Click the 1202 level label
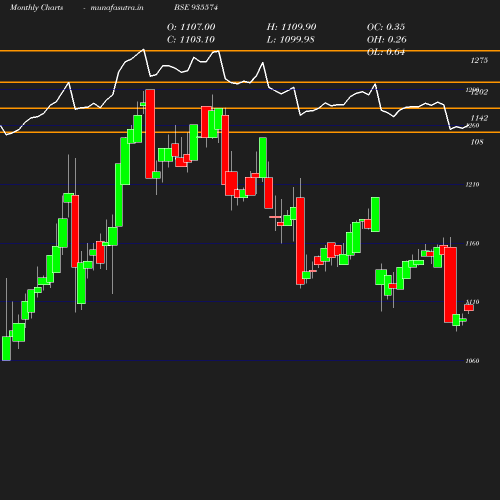The image size is (500, 500). [x=480, y=92]
